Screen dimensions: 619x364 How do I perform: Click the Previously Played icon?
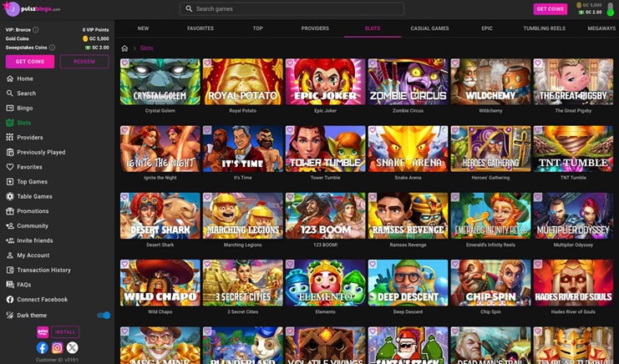tap(10, 152)
